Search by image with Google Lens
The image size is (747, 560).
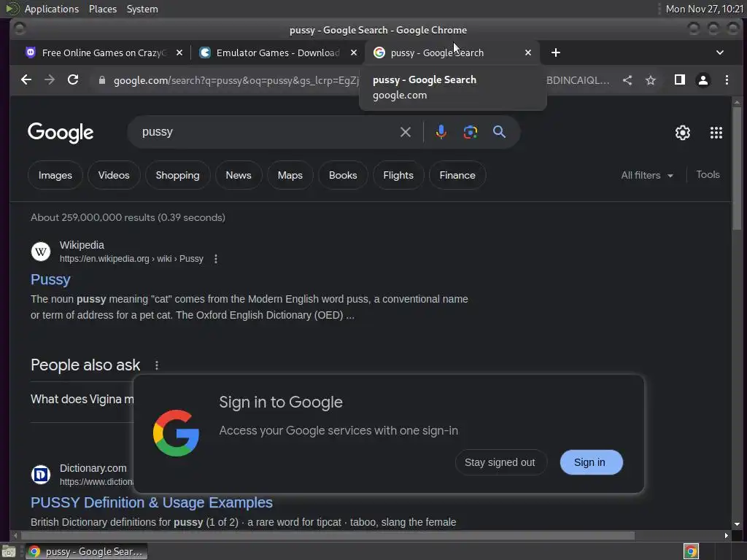point(471,132)
